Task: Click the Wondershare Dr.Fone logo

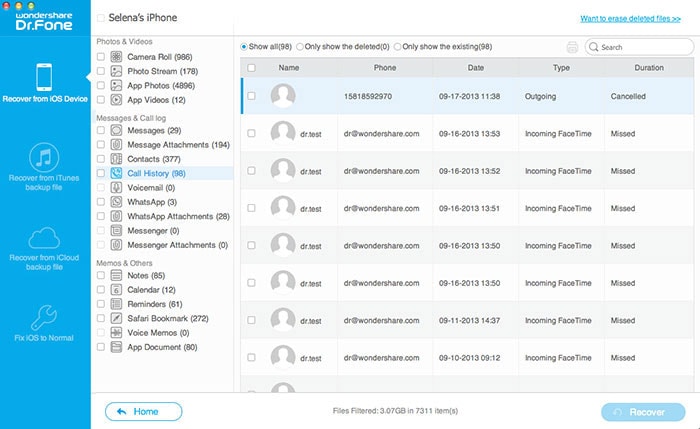Action: tap(44, 21)
